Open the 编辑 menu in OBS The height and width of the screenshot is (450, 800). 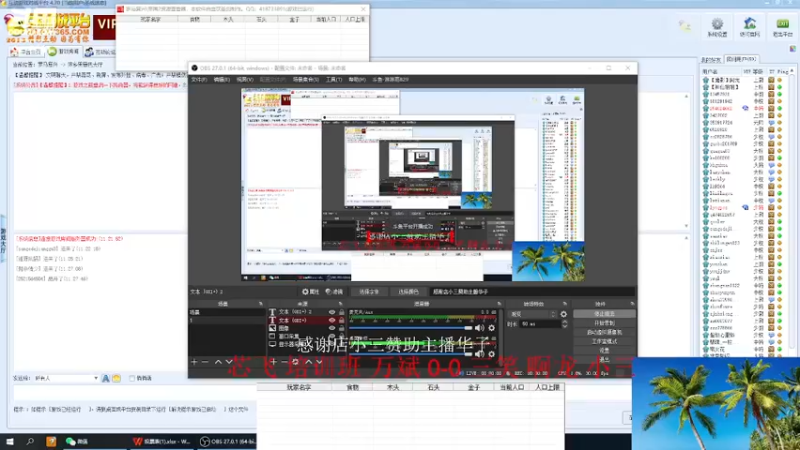coord(221,80)
